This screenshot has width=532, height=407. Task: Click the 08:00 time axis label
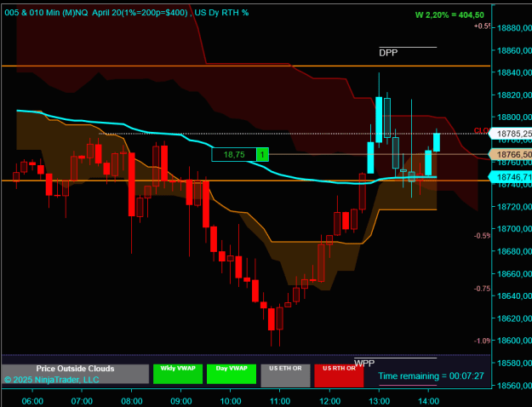coord(132,401)
